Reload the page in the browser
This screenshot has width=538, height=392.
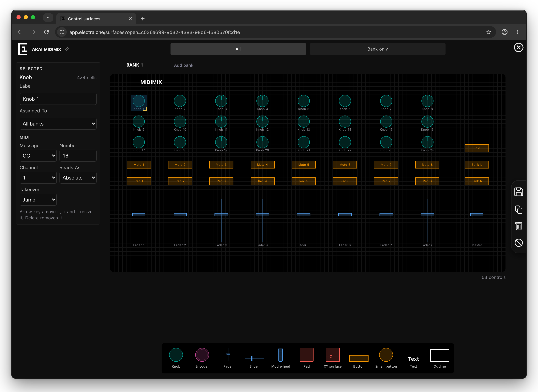pos(46,32)
